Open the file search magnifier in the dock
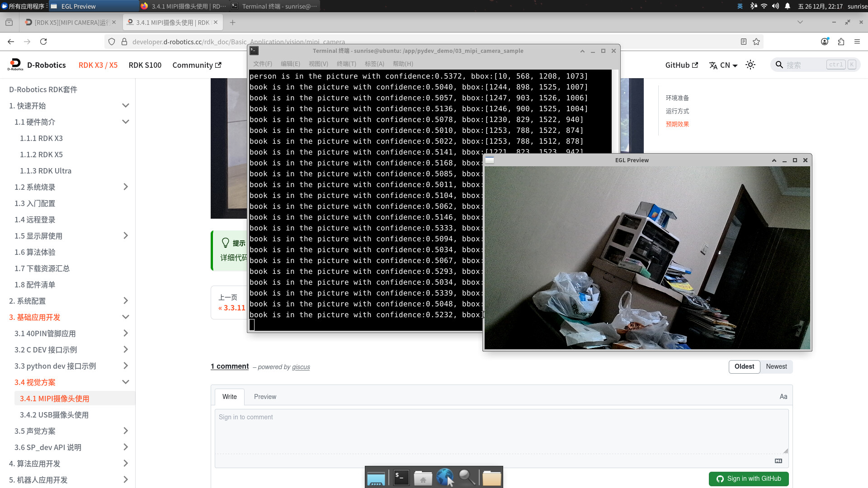868x488 pixels. [467, 477]
